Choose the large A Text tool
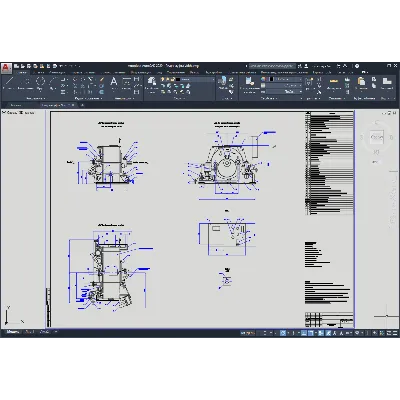The height and width of the screenshot is (400, 400). tap(114, 82)
